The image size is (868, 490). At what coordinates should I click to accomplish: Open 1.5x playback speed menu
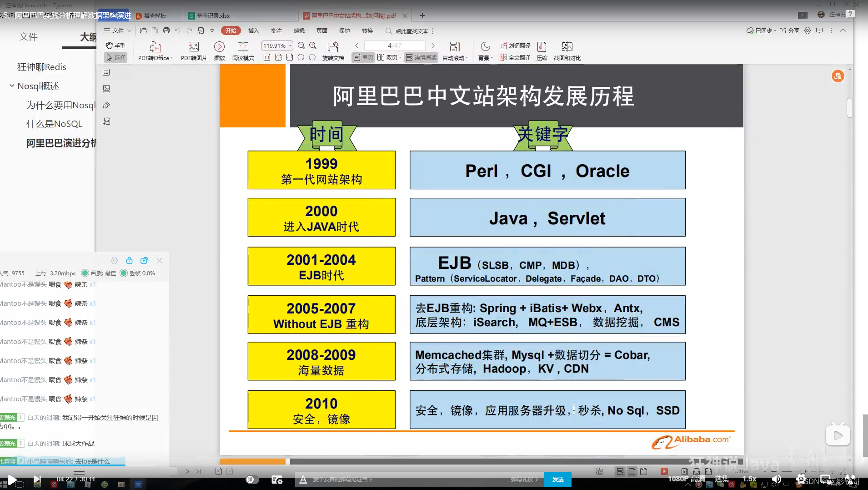coord(749,479)
